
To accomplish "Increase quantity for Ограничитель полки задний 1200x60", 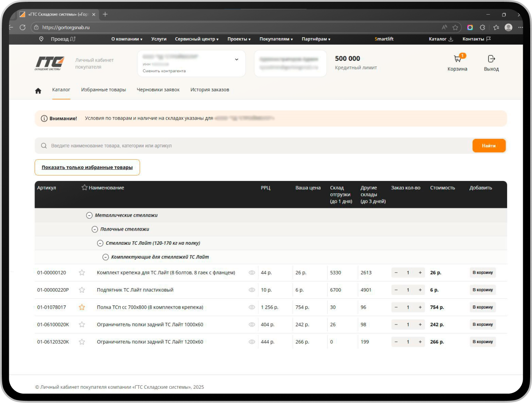I will click(x=420, y=342).
